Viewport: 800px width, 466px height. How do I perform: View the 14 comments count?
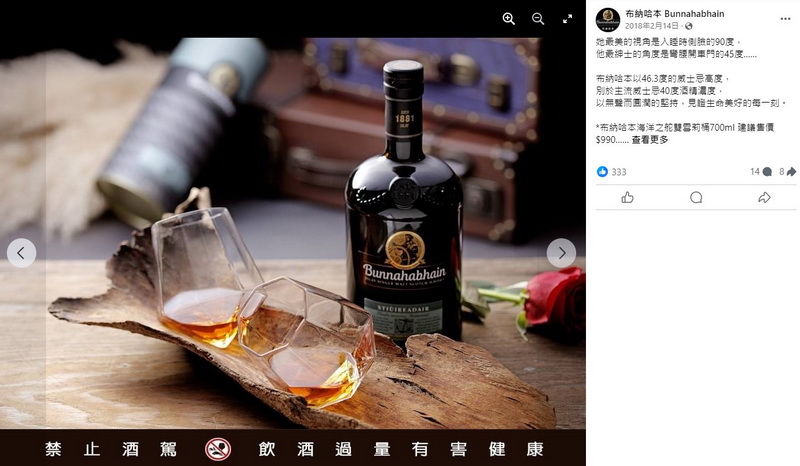(761, 171)
